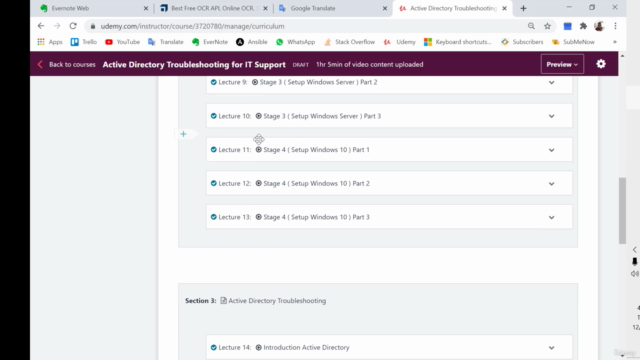Close the Evernote Web tab

tap(146, 8)
